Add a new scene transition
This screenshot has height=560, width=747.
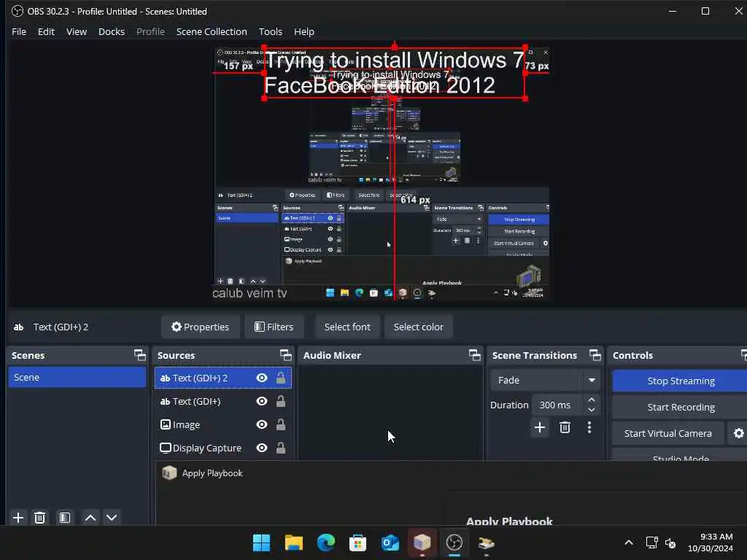click(x=540, y=427)
